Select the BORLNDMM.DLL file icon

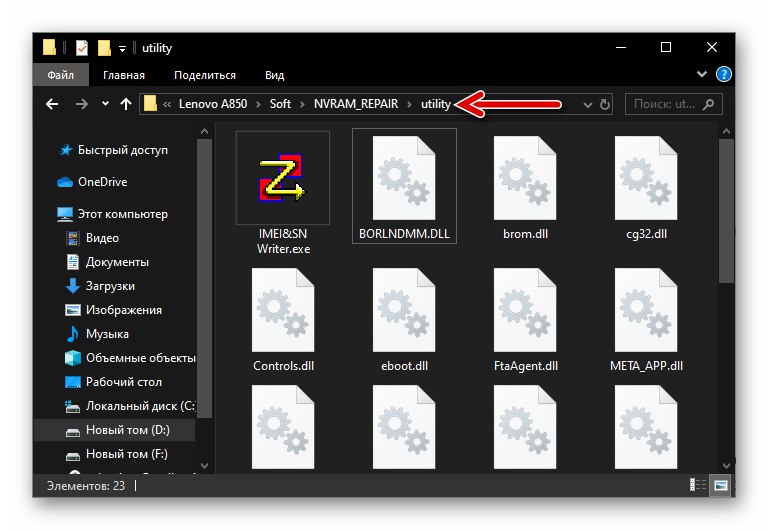404,178
